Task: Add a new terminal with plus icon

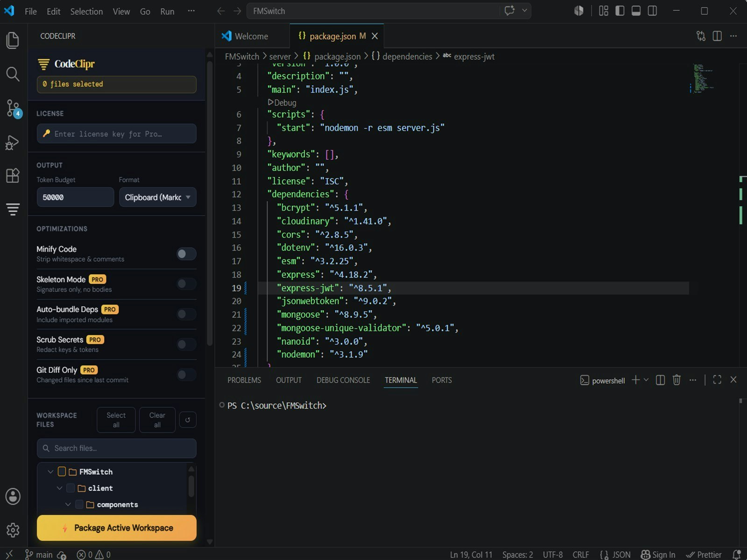Action: [635, 380]
